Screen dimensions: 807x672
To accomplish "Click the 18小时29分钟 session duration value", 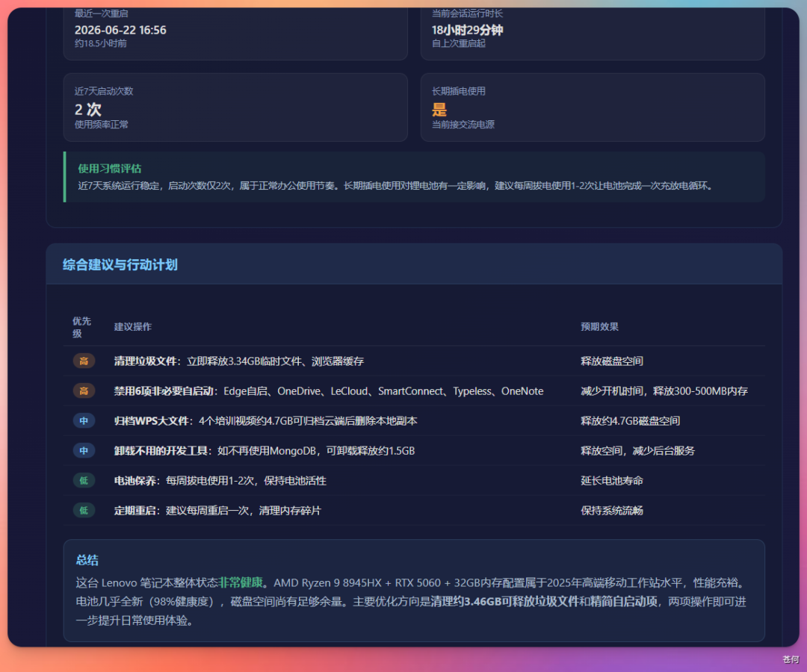I will 467,30.
